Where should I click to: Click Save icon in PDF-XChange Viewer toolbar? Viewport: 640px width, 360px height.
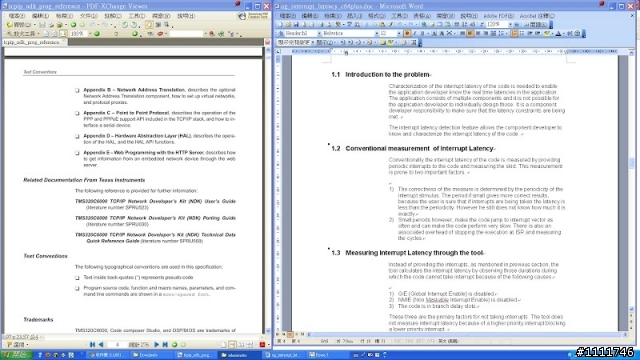click(42, 25)
